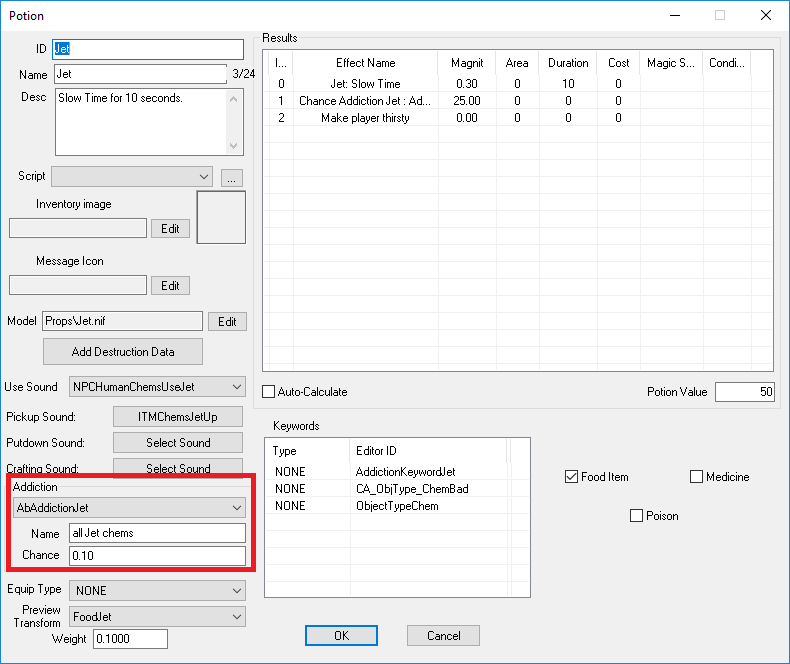Image resolution: width=790 pixels, height=664 pixels.
Task: Click the Editor ID column header
Action: click(x=428, y=451)
